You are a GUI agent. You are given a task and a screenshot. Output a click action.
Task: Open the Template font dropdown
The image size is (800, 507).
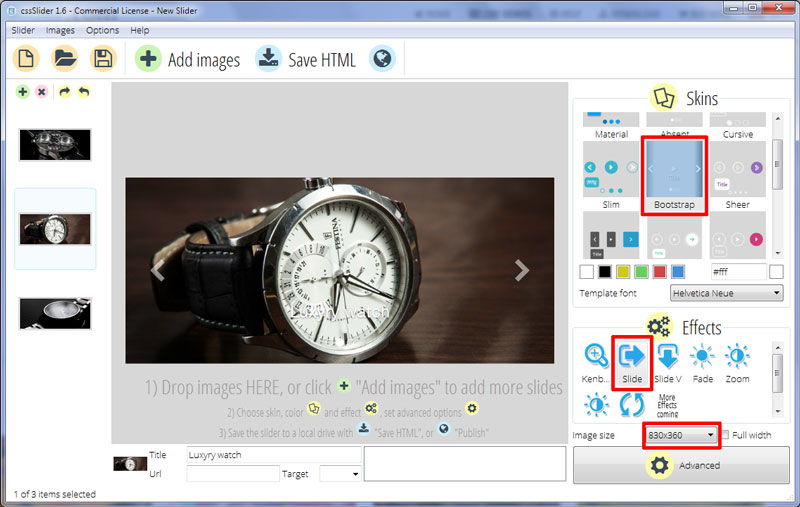tap(726, 293)
